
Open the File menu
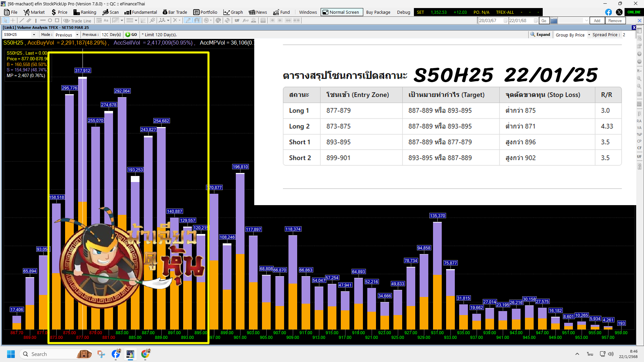[x=11, y=12]
